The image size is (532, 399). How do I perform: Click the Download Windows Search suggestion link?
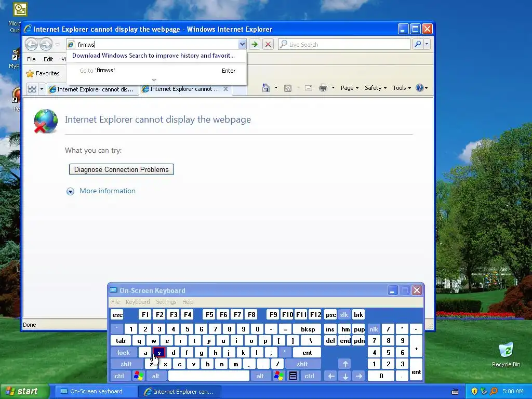(153, 56)
